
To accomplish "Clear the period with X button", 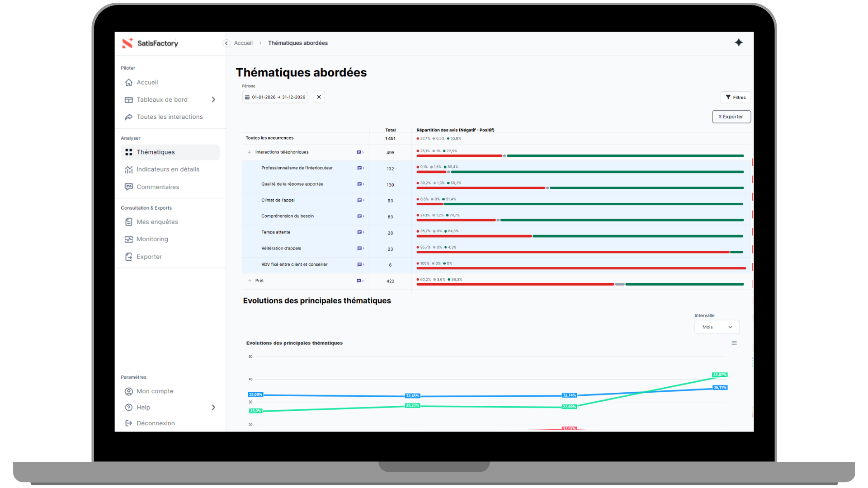I will point(319,97).
